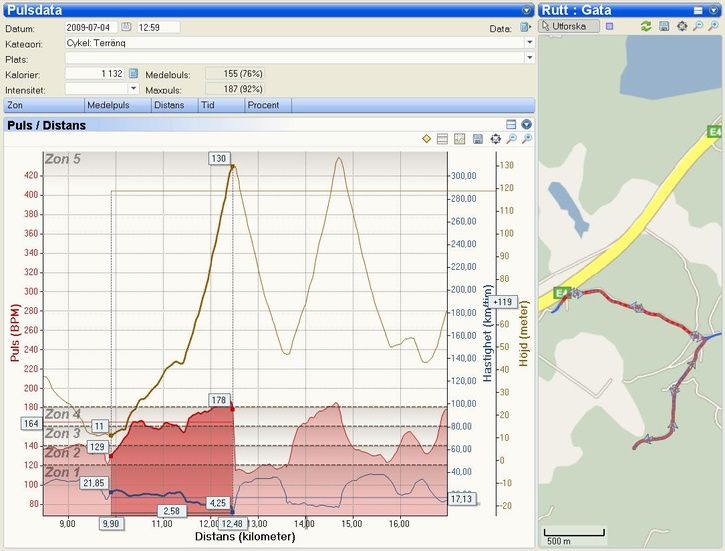The height and width of the screenshot is (551, 725).
Task: Refresh the route map
Action: click(646, 26)
